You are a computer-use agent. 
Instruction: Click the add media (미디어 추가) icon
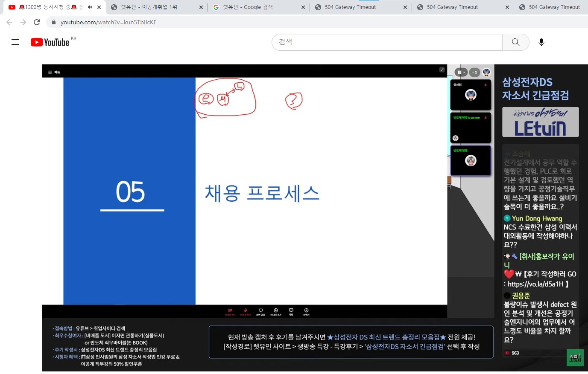tap(276, 311)
